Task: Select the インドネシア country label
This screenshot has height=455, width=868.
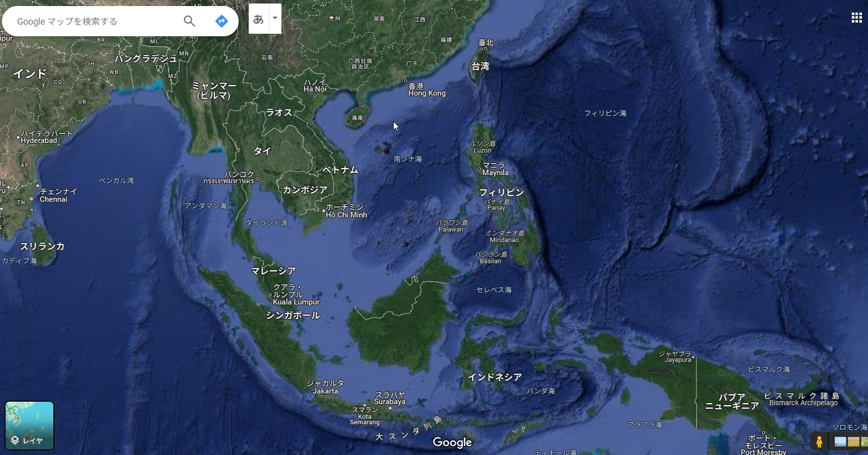Action: pyautogui.click(x=494, y=377)
